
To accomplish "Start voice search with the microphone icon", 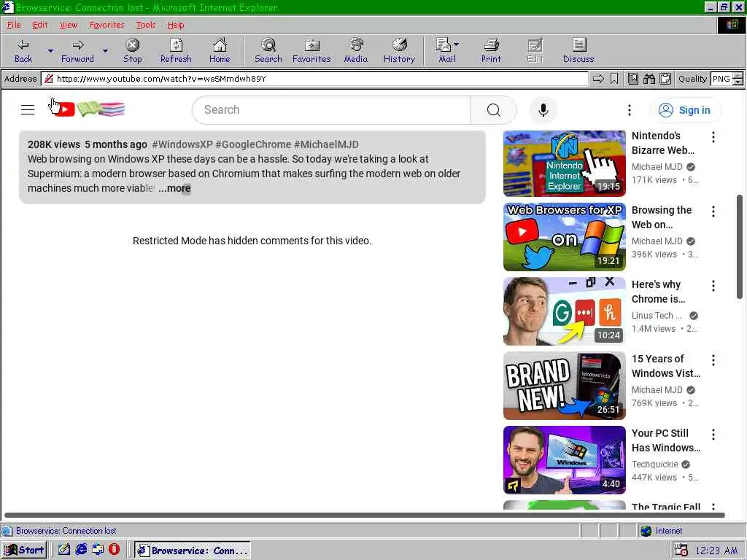I will click(x=543, y=110).
